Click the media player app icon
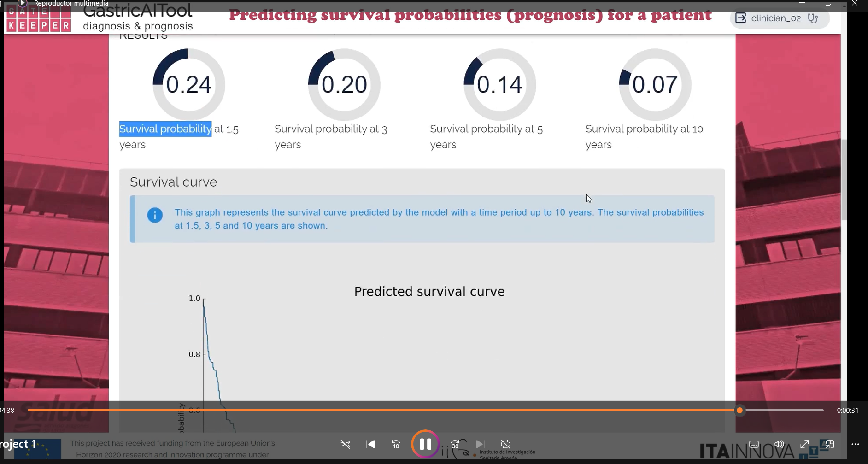 point(22,3)
